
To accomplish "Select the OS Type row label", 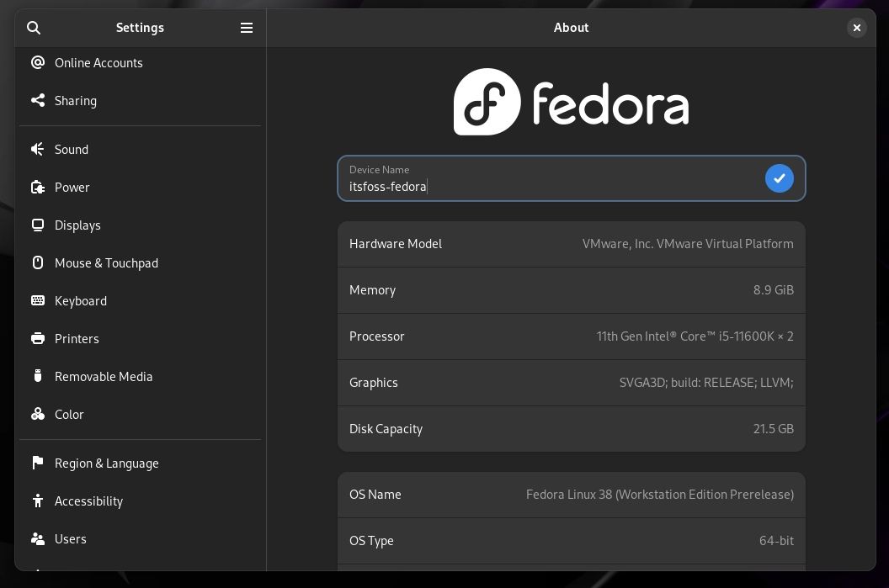I will coord(371,541).
